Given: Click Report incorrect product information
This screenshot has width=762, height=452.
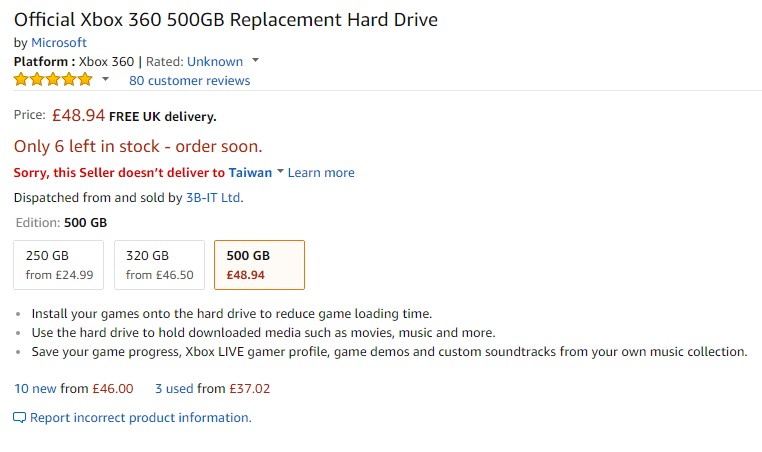Looking at the screenshot, I should pos(140,417).
